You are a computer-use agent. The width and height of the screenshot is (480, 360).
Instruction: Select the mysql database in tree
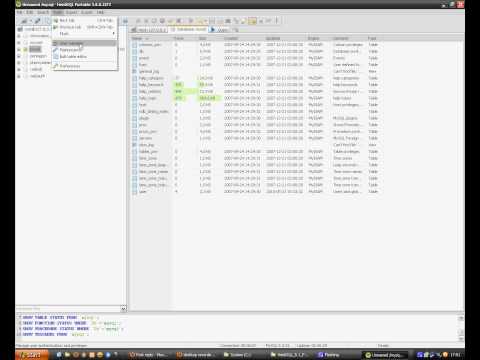pos(35,49)
